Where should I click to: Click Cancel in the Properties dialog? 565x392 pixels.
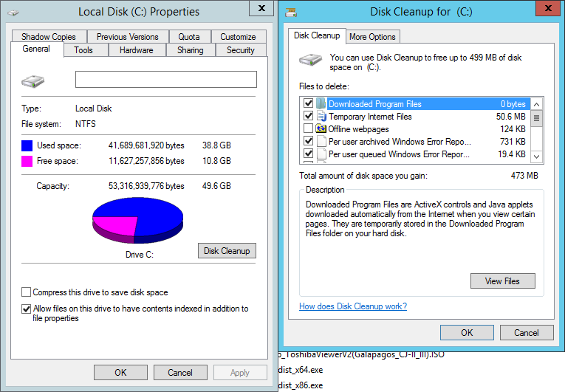click(x=180, y=372)
